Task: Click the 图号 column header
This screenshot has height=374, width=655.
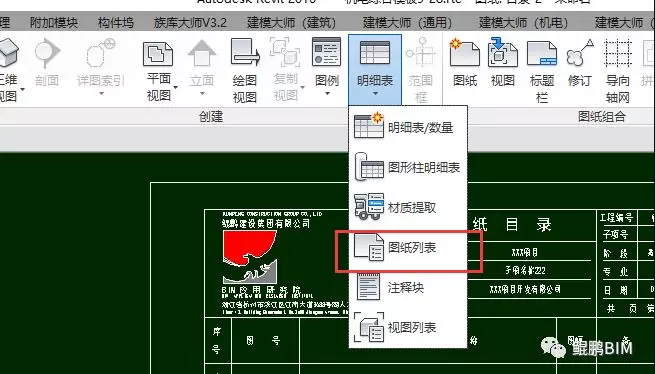Action: (263, 341)
